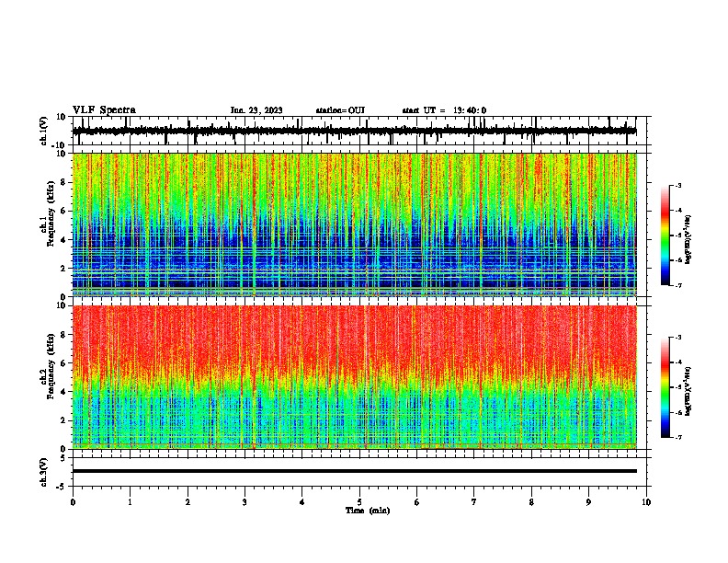Select the date text "Jan. 23, 2023"

[256, 110]
